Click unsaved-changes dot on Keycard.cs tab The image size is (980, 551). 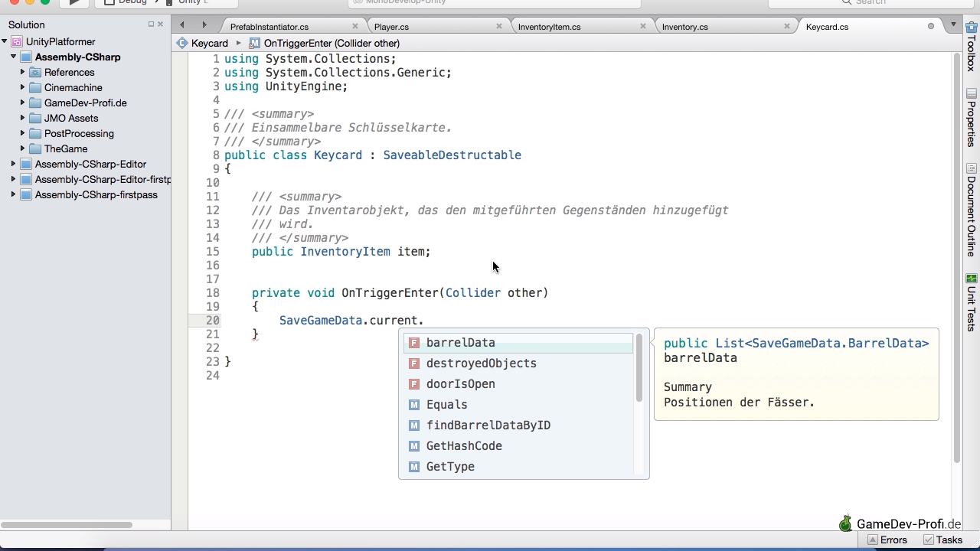pos(931,26)
